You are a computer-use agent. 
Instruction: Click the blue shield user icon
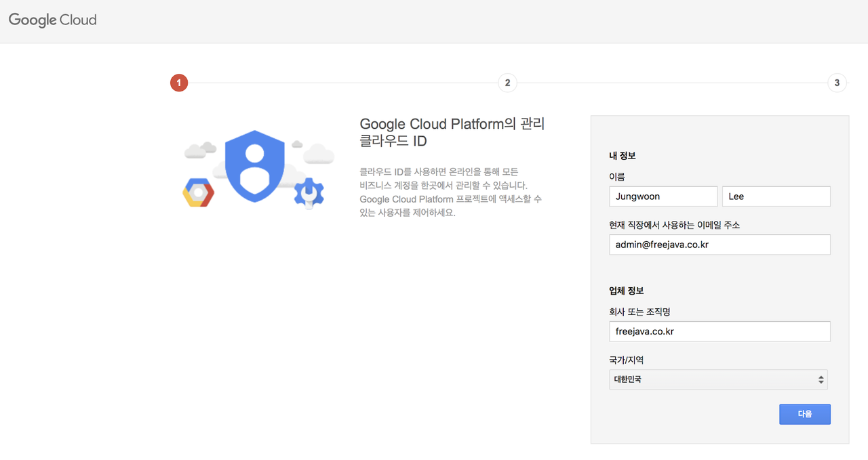[254, 167]
